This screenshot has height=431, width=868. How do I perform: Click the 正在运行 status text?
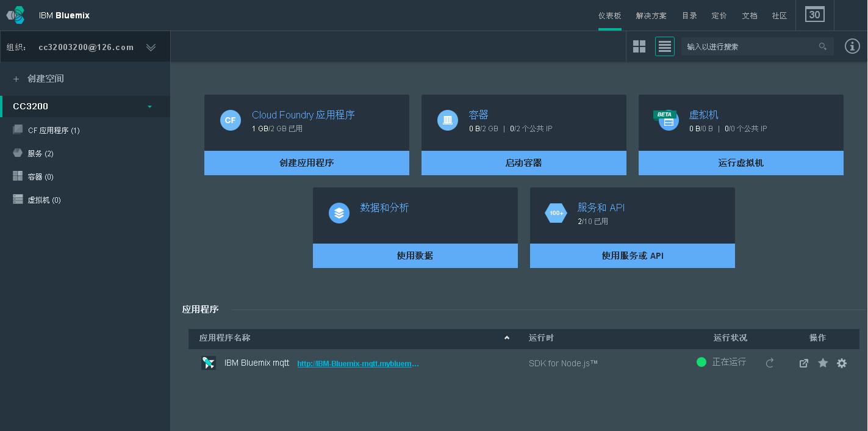729,362
